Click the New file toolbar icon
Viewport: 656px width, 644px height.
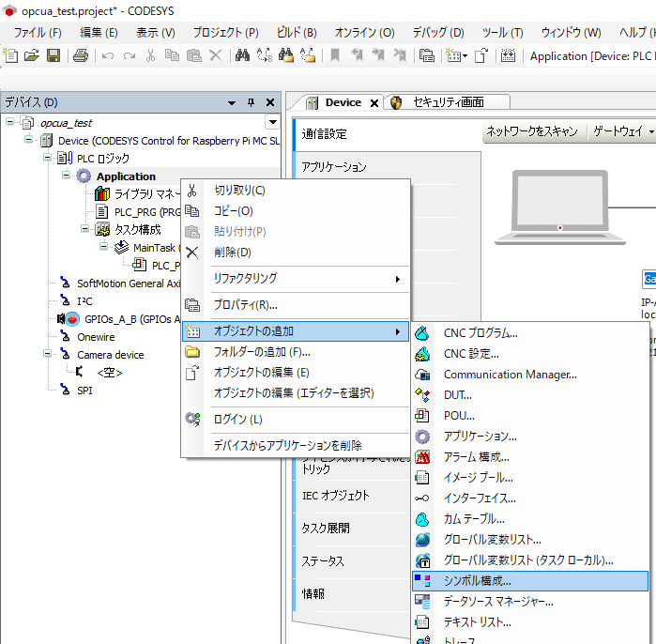pyautogui.click(x=10, y=55)
